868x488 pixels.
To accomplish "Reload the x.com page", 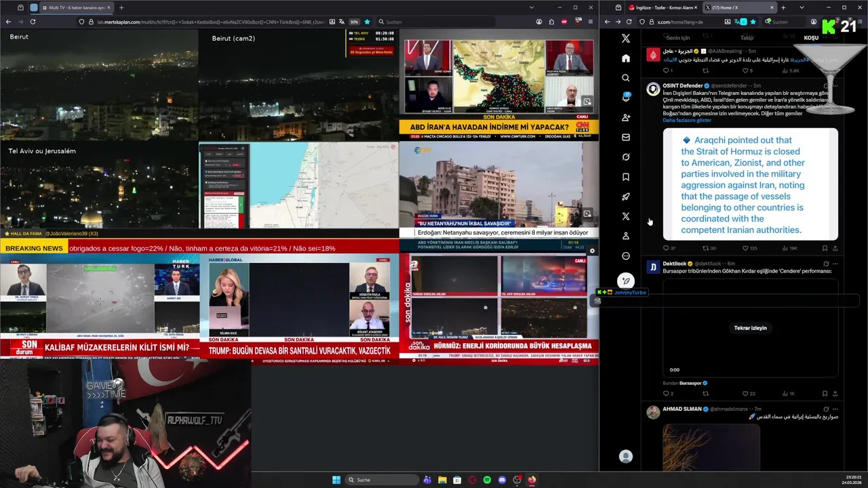I will pyautogui.click(x=629, y=22).
